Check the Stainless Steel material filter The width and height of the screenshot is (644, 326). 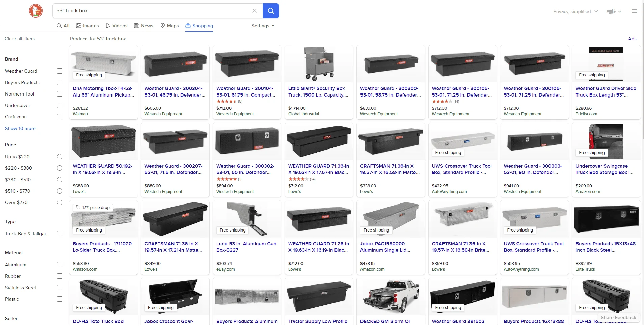click(x=60, y=288)
